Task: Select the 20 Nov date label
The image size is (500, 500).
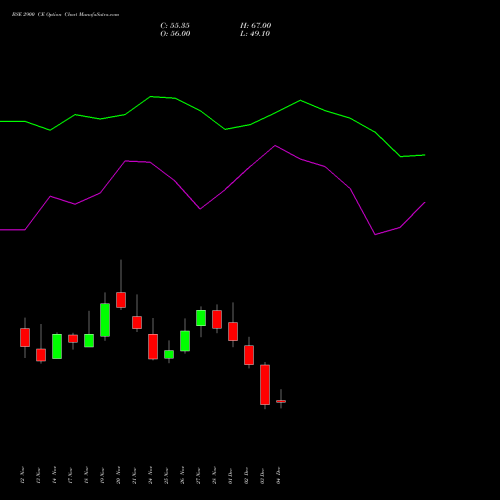Action: tap(118, 475)
